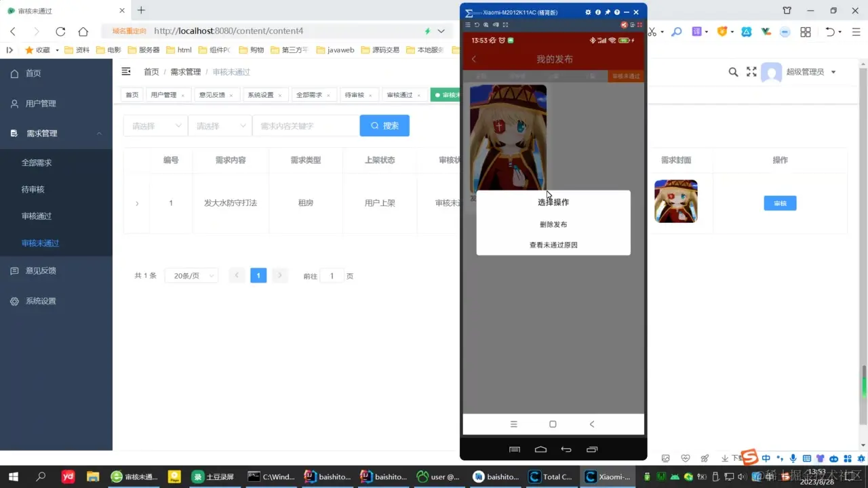Click the mirror toolbar home outline icon
The width and height of the screenshot is (868, 488).
click(x=540, y=449)
